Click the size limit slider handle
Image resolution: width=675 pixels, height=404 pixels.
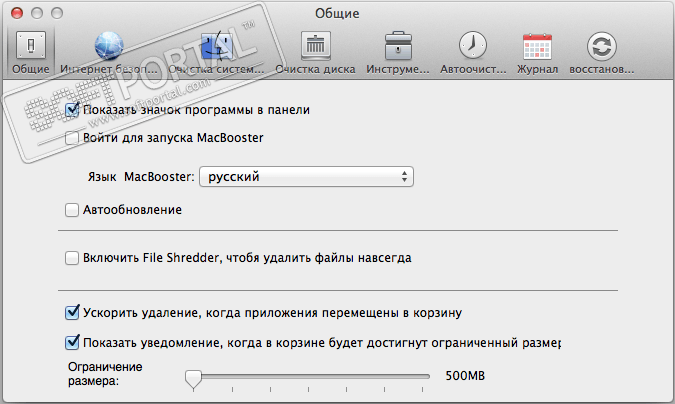click(194, 377)
